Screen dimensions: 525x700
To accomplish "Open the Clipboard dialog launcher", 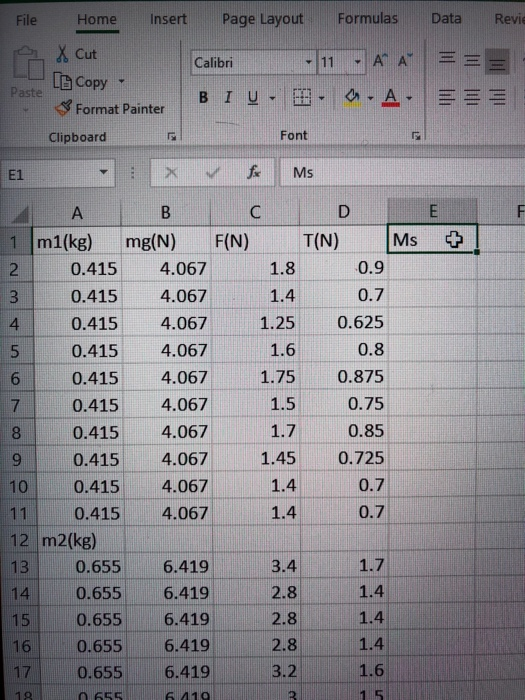I will tap(171, 137).
